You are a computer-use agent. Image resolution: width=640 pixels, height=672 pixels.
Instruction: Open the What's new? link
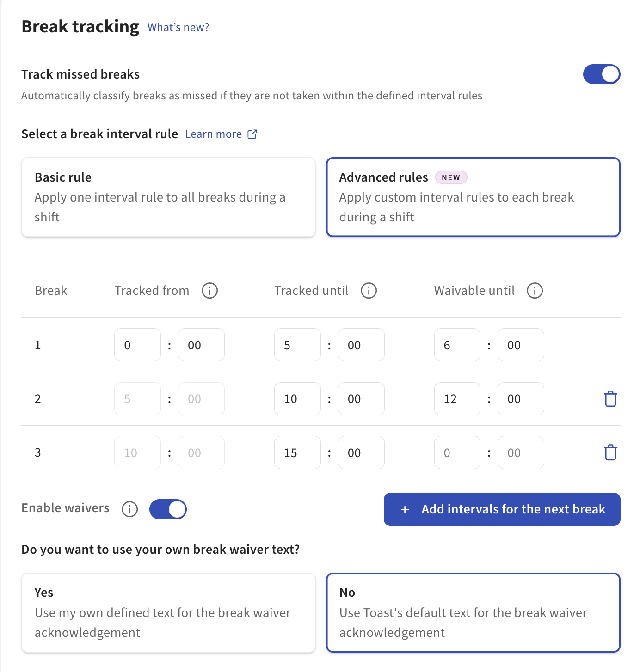tap(178, 27)
